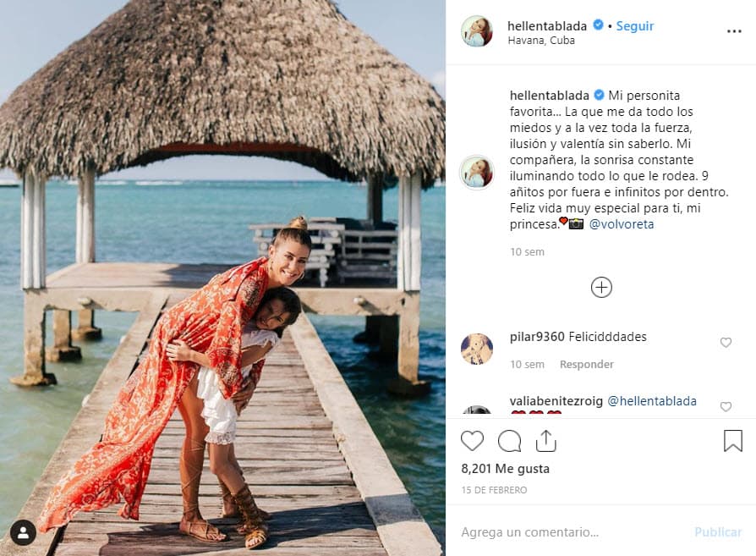The height and width of the screenshot is (556, 756).
Task: Open the three-dot more options menu
Action: point(733,31)
